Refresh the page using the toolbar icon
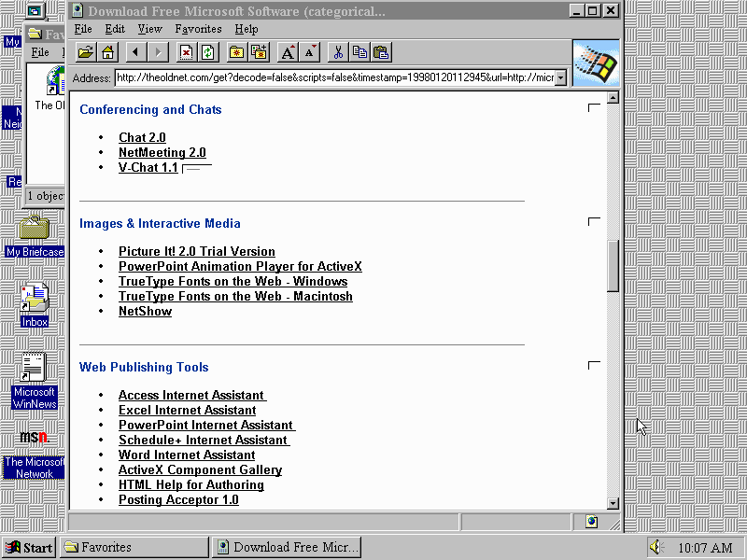This screenshot has height=560, width=747. tap(208, 52)
